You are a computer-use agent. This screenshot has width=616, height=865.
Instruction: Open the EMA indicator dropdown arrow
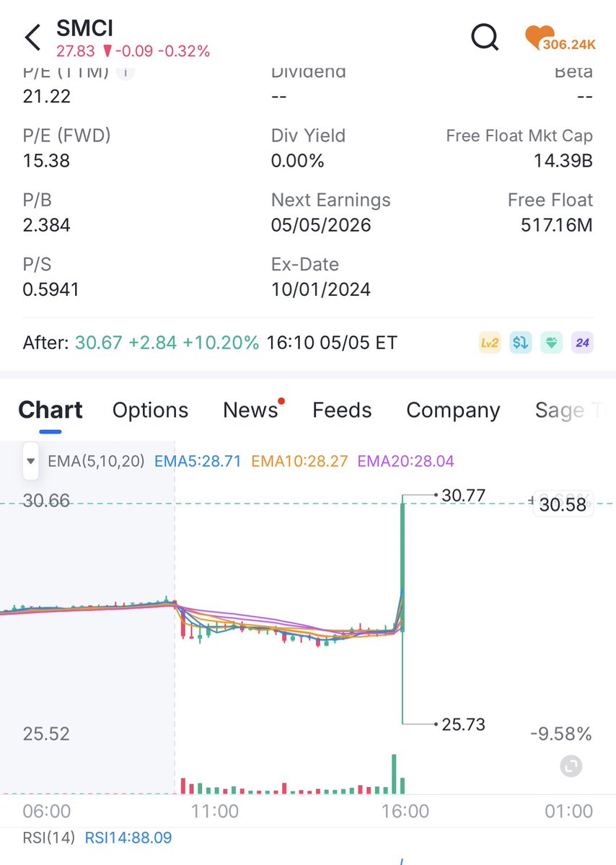[x=31, y=460]
